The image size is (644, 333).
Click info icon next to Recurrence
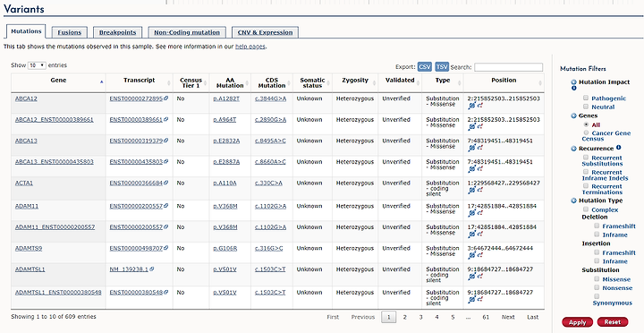click(x=619, y=148)
